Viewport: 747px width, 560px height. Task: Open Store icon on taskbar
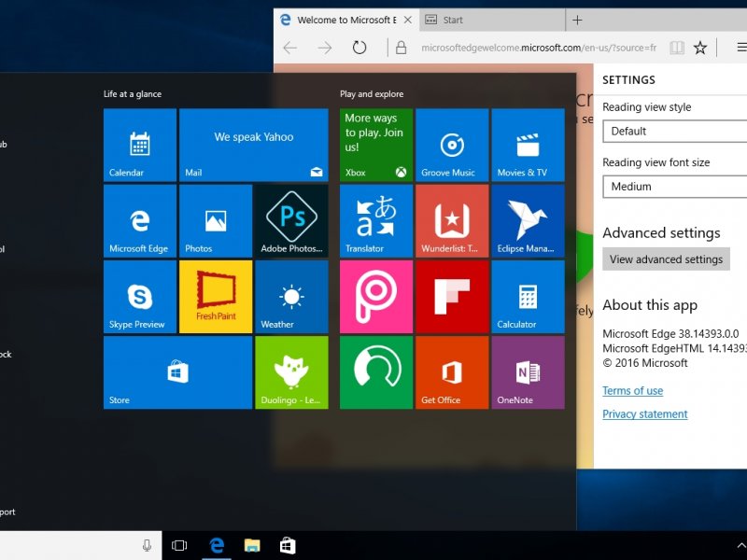click(x=288, y=546)
